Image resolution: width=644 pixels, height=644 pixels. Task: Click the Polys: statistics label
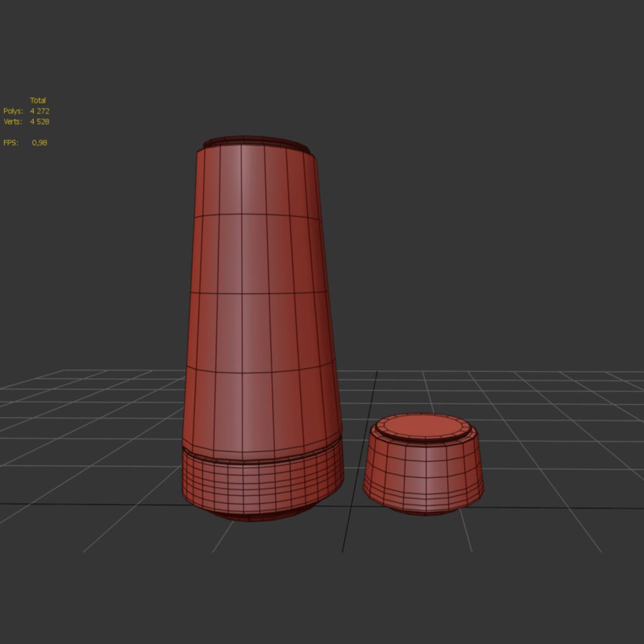tap(13, 111)
